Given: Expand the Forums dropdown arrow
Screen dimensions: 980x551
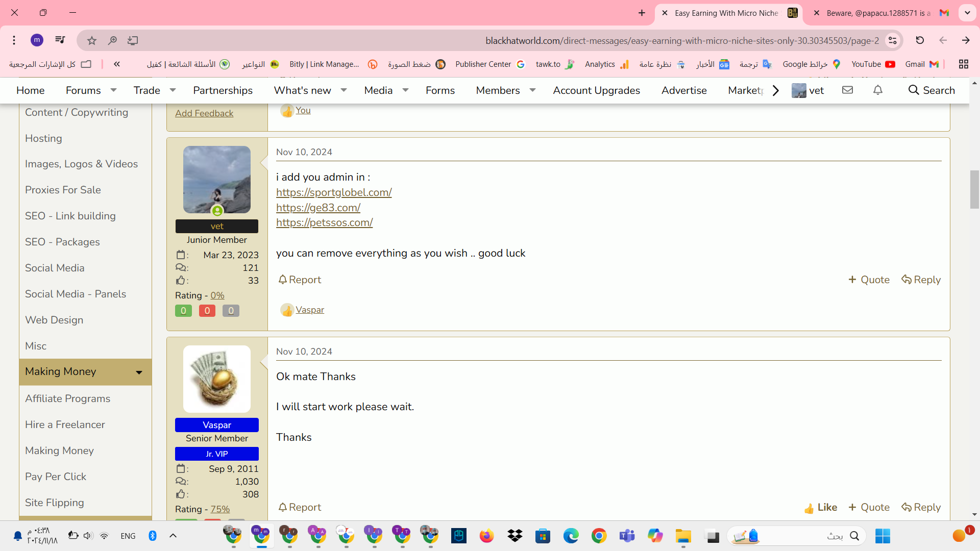Looking at the screenshot, I should [x=114, y=90].
